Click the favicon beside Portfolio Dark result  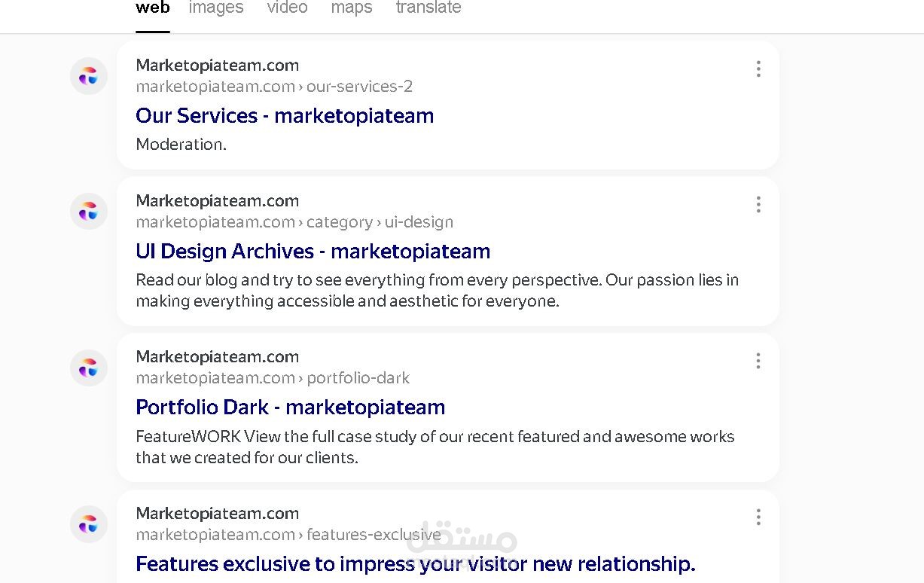coord(89,368)
